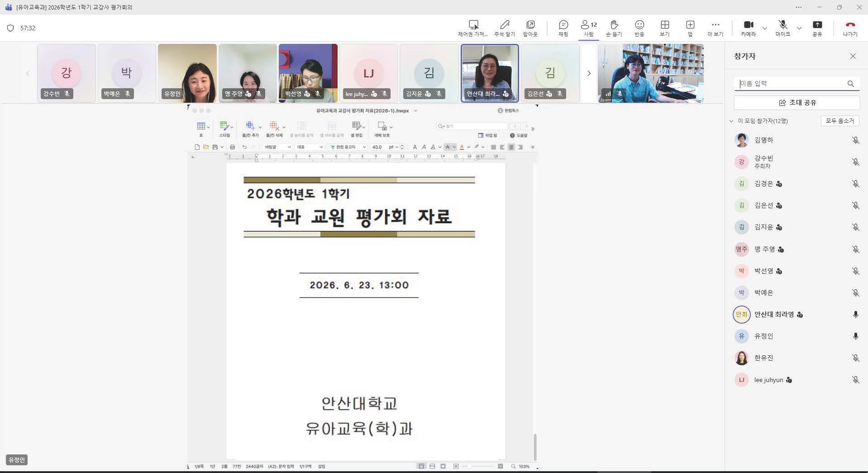Open the Table (표) dropdown arrow
The height and width of the screenshot is (473, 868).
point(208,127)
